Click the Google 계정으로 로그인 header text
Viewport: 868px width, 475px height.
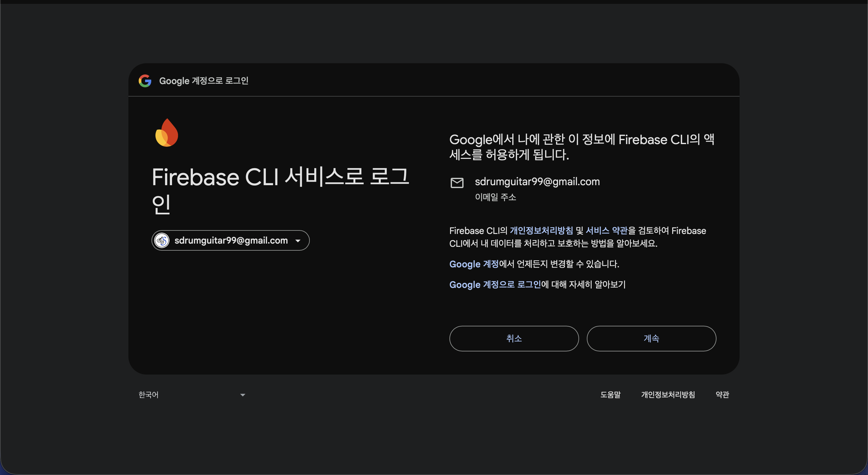pyautogui.click(x=204, y=81)
